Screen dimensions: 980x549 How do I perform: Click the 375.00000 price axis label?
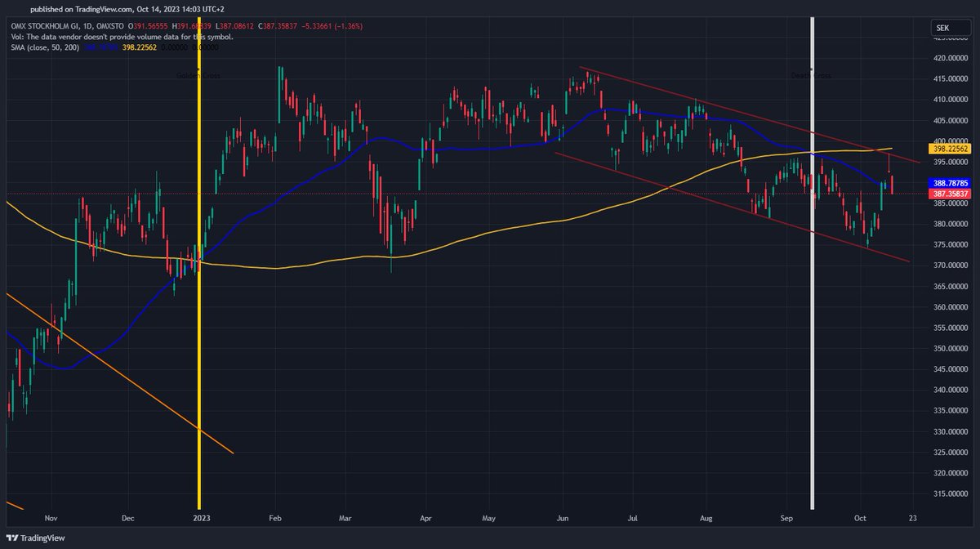pyautogui.click(x=951, y=245)
